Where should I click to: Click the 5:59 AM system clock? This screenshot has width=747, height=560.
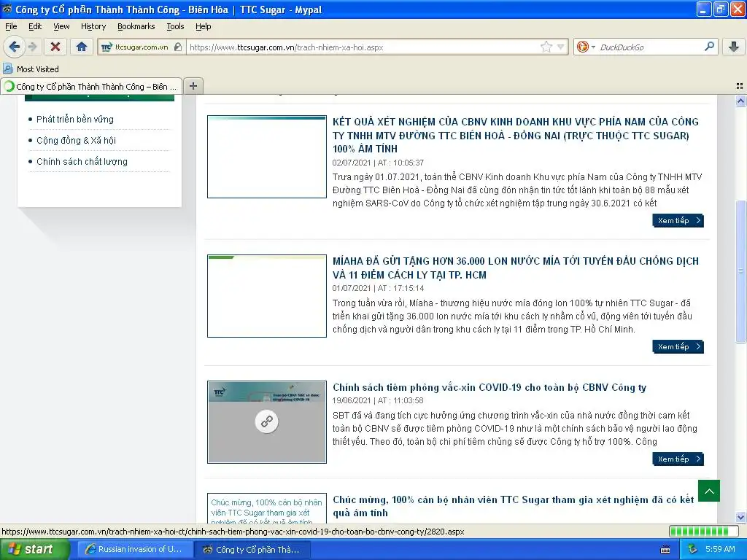point(720,550)
